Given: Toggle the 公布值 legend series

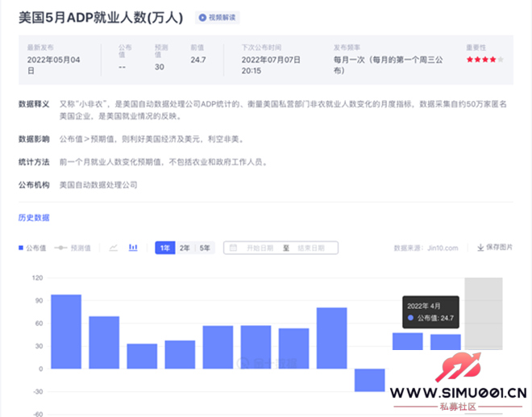Looking at the screenshot, I should coord(32,248).
